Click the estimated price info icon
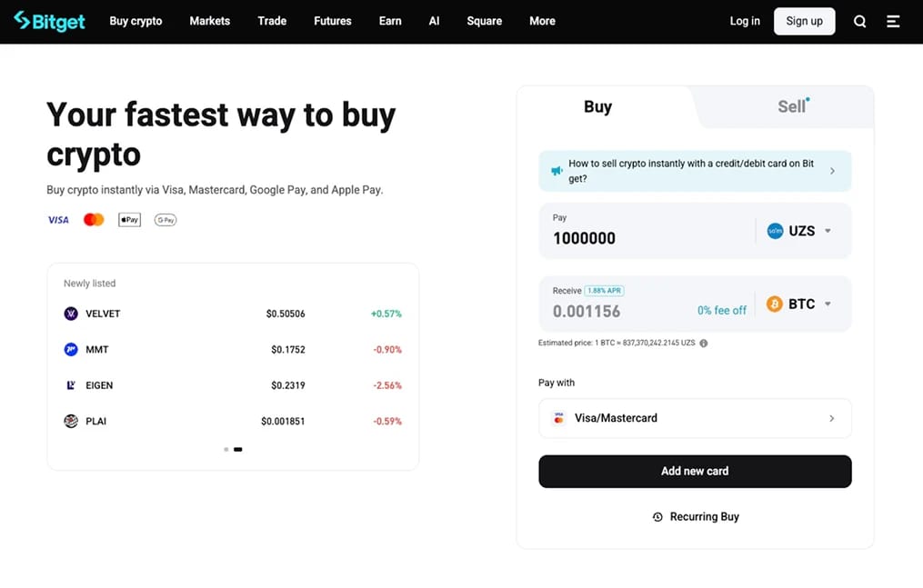The width and height of the screenshot is (923, 588). (x=704, y=344)
